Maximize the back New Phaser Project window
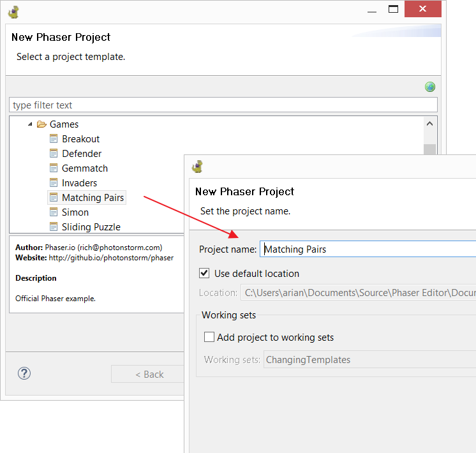The width and height of the screenshot is (476, 453). [394, 10]
